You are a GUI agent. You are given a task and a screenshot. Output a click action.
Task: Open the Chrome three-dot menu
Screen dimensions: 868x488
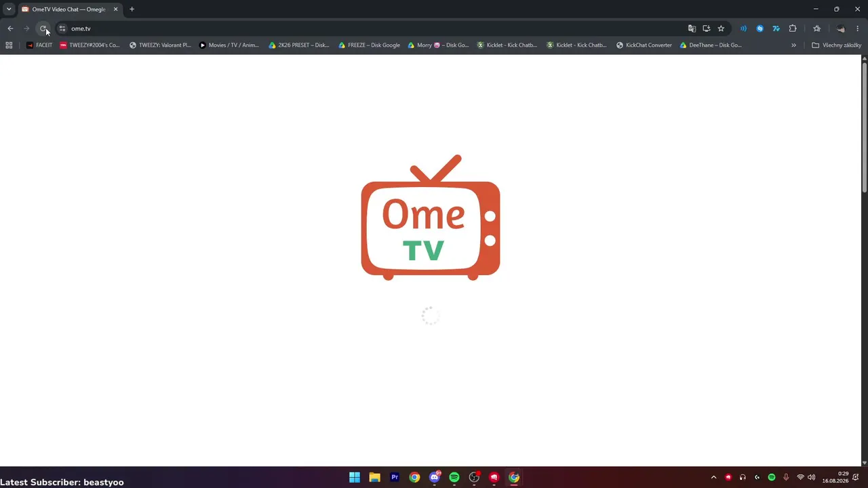857,28
